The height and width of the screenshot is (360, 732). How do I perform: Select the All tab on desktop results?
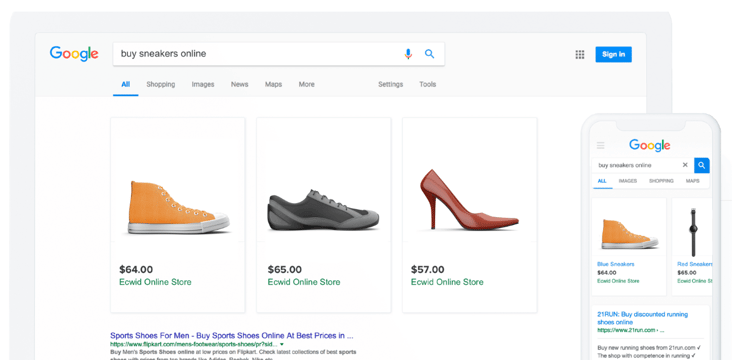126,85
